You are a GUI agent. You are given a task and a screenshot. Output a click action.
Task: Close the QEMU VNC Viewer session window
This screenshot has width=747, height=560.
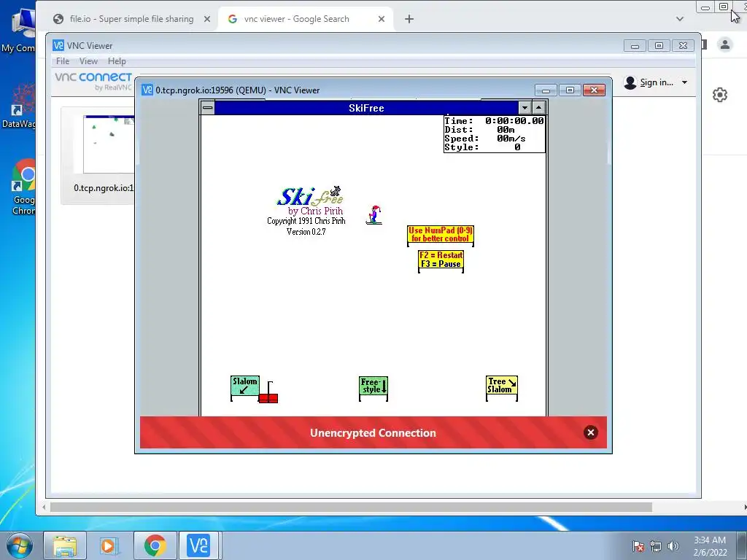pos(594,90)
